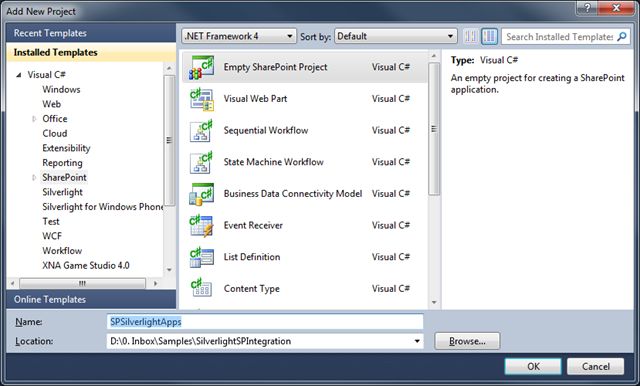Click tree vertical scrollbar up arrow
Image resolution: width=640 pixels, height=386 pixels.
[x=169, y=68]
